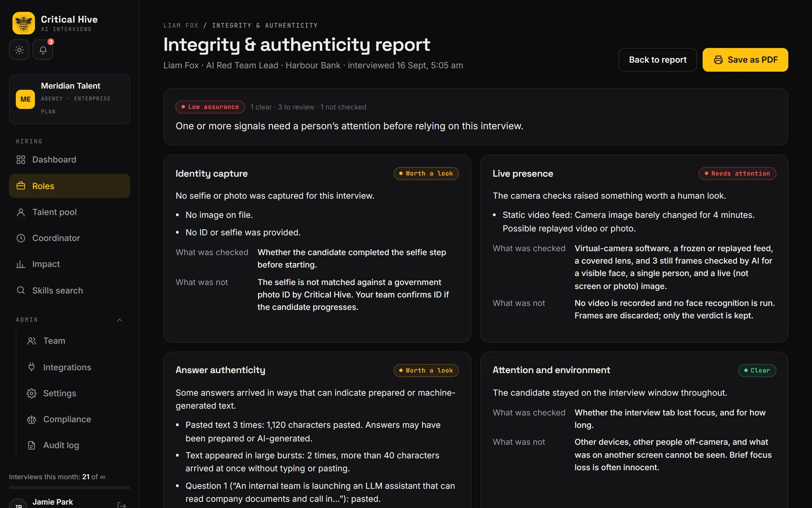Open Settings
Screen dimensions: 812x508
point(75,393)
